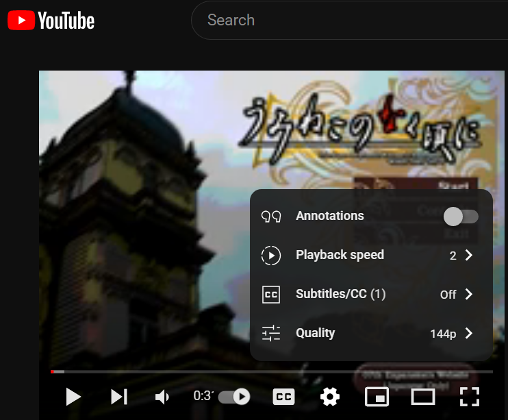Click the YouTube logo to go home
508x420 pixels.
(51, 21)
